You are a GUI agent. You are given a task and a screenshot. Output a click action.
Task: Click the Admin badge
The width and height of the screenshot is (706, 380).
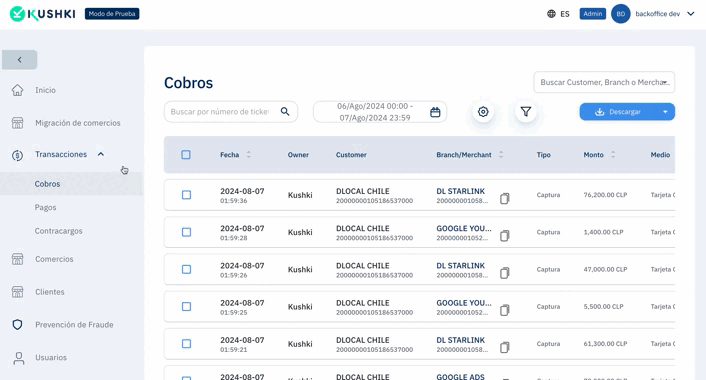pyautogui.click(x=593, y=14)
